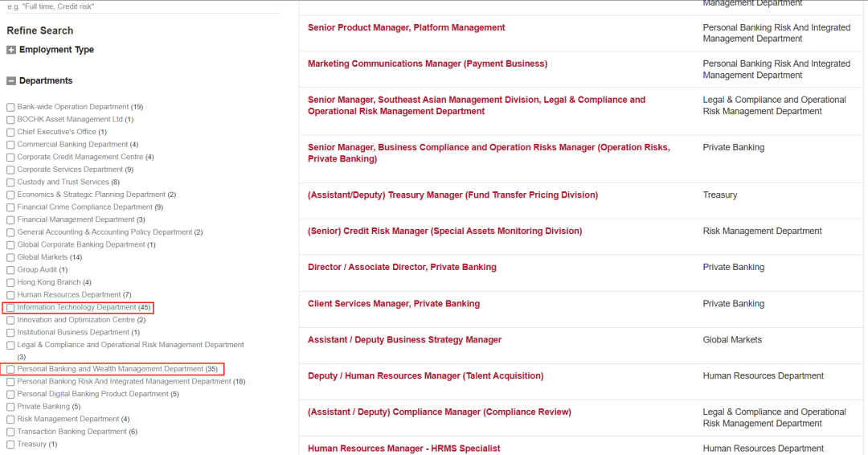Check Information Technology Department filter
The image size is (868, 455).
tap(10, 307)
